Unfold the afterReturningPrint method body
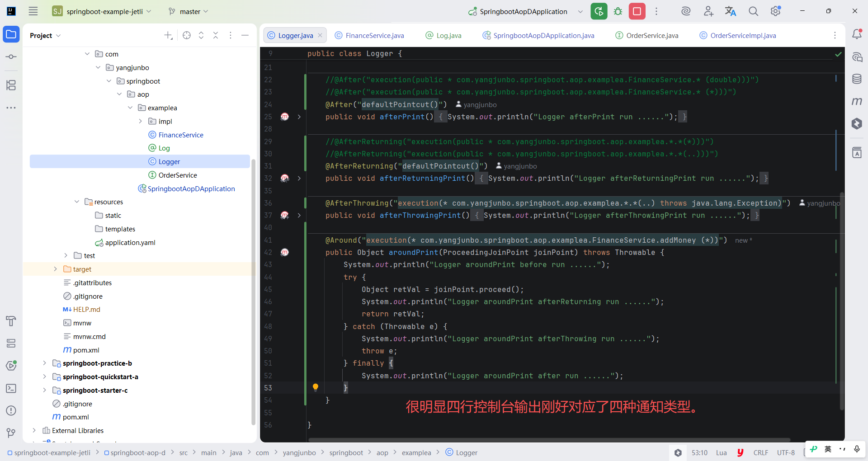Viewport: 868px width, 461px height. [299, 178]
